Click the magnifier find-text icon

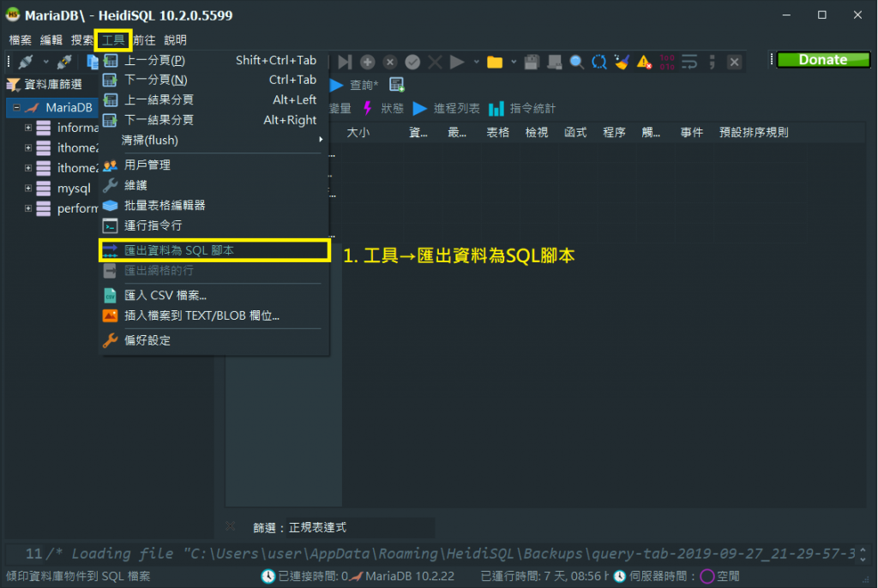coord(577,62)
